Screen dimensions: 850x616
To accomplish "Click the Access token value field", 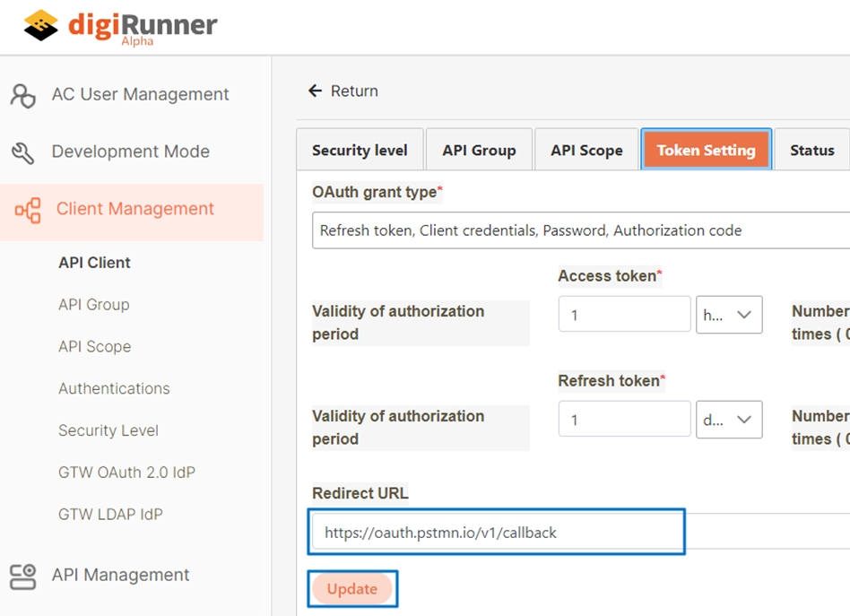I will click(x=624, y=315).
